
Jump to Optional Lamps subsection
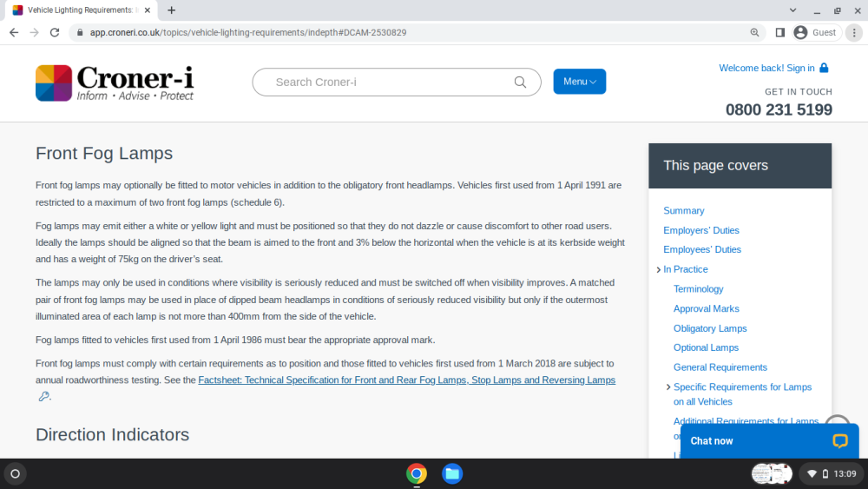706,347
